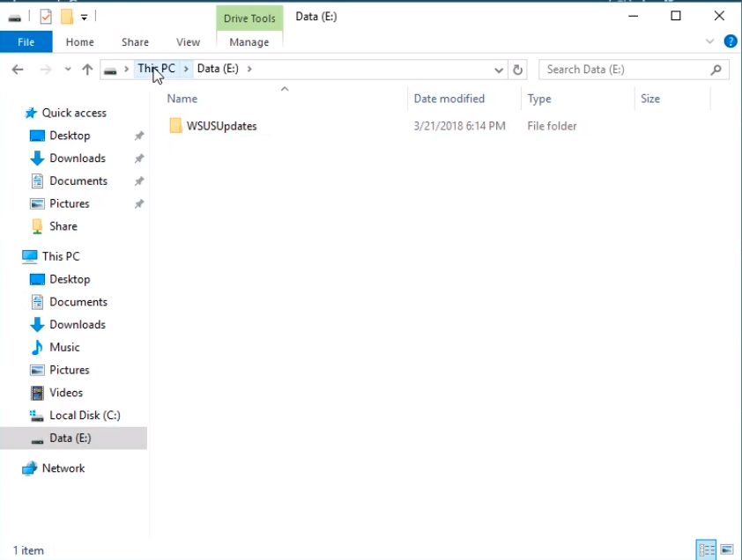Viewport: 742px width, 560px height.
Task: Click the Up directory arrow button
Action: pyautogui.click(x=87, y=70)
